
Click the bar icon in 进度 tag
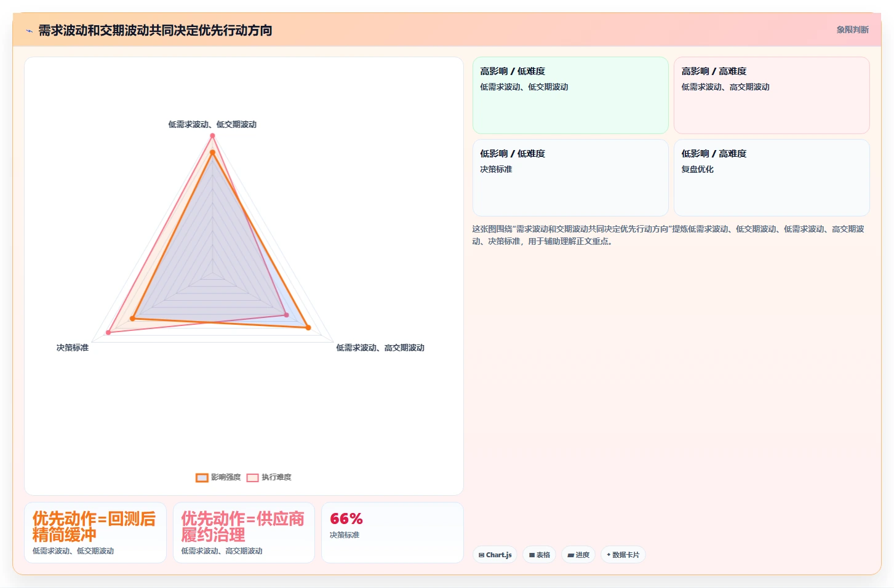(570, 555)
